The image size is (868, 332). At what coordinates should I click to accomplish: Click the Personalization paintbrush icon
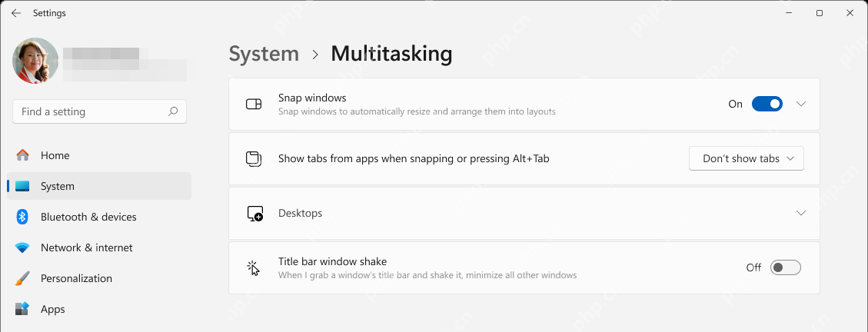pyautogui.click(x=22, y=278)
